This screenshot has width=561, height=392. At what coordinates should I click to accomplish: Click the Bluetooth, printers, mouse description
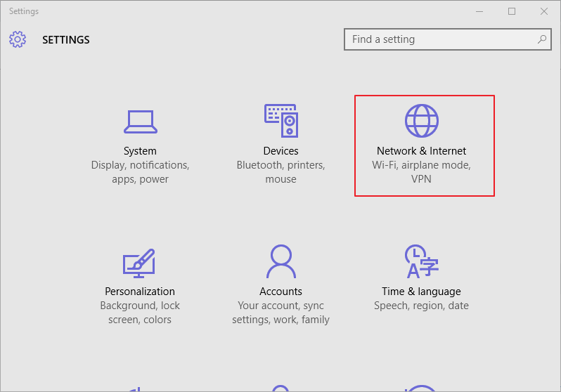click(280, 172)
